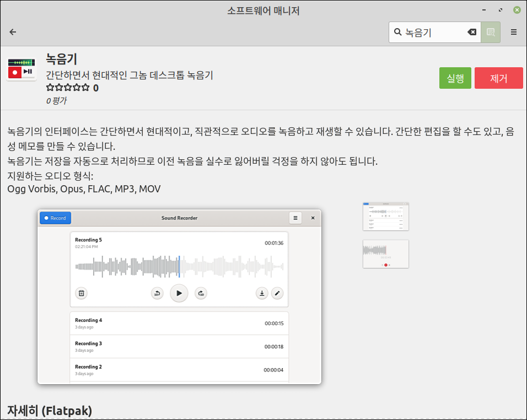Click the skip forward 10 seconds icon
Viewport: 527px width, 420px height.
pos(201,293)
